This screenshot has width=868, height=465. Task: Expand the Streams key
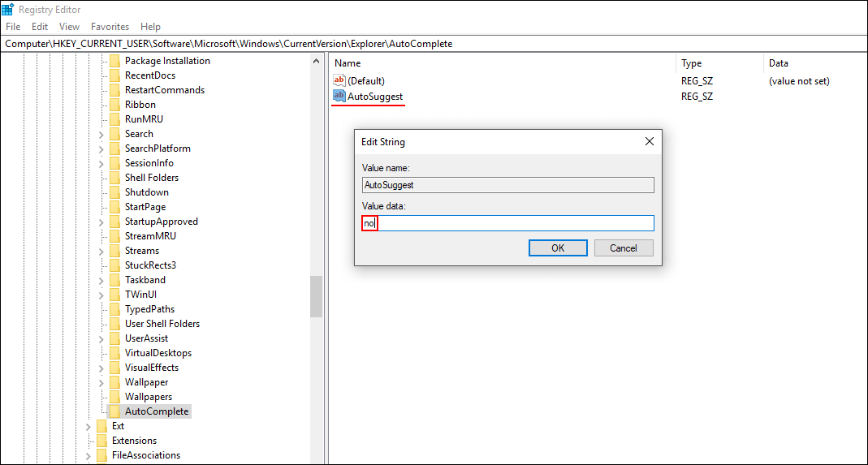tap(101, 251)
